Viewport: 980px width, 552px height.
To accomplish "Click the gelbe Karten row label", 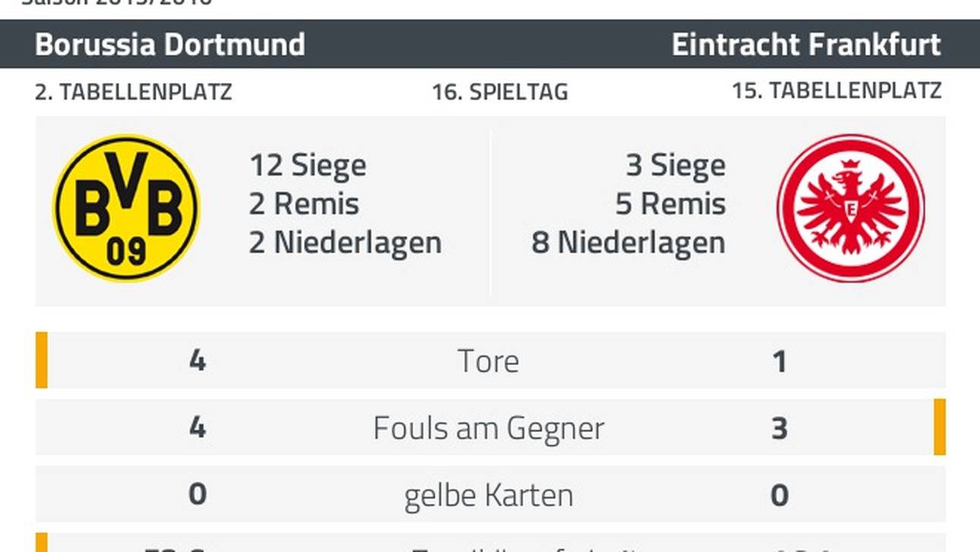I will pos(488,496).
